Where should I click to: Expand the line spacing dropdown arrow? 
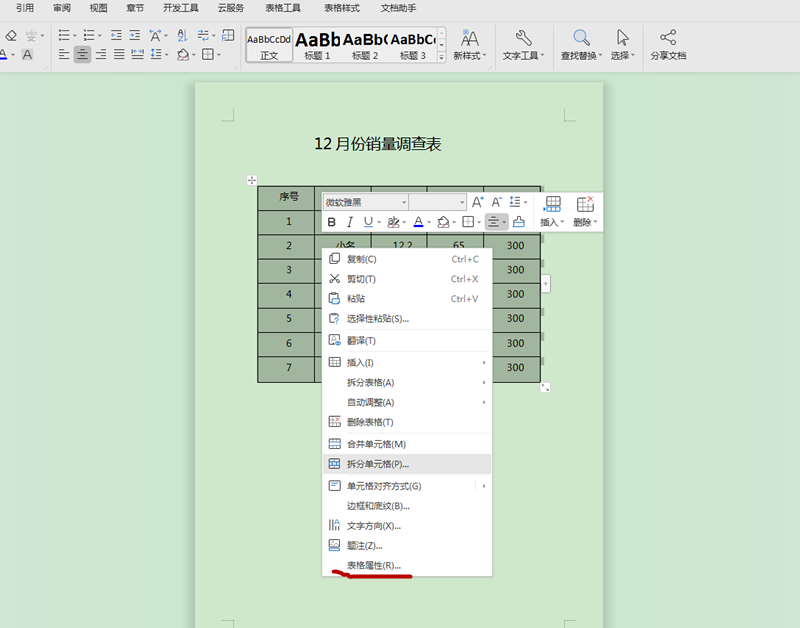coord(527,202)
